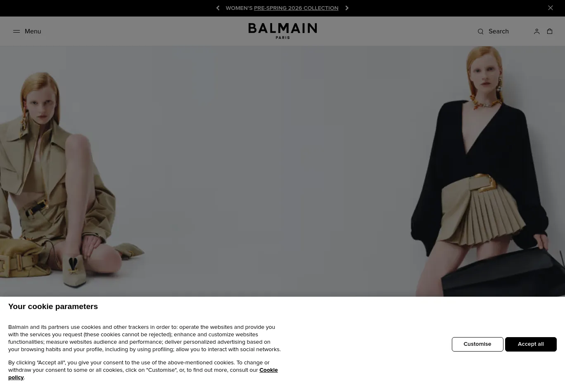
Task: Click the Menu label in header
Action: [33, 31]
